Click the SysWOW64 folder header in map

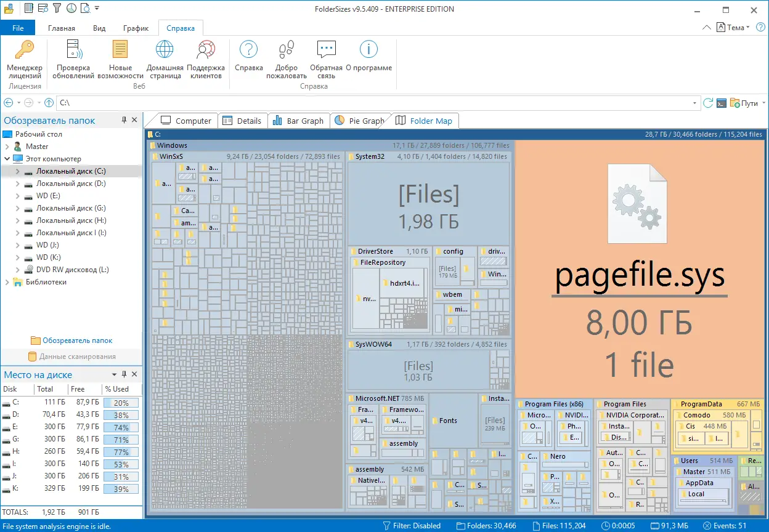(428, 344)
